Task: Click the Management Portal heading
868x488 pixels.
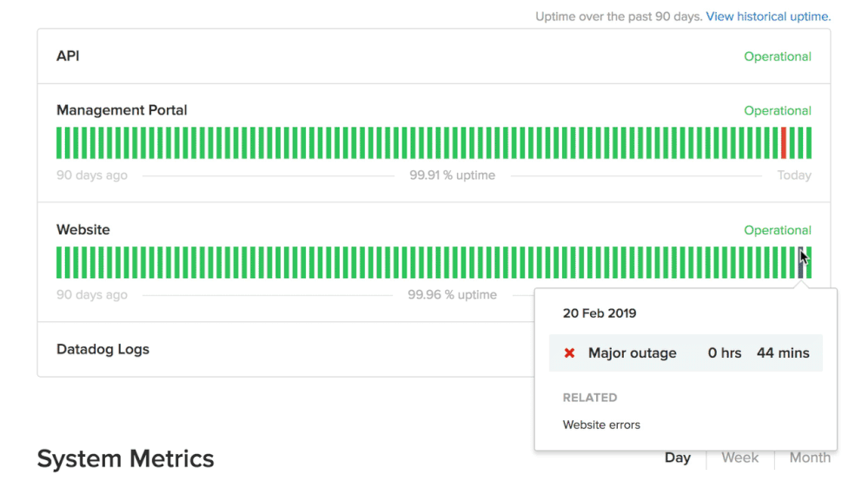Action: [x=122, y=110]
